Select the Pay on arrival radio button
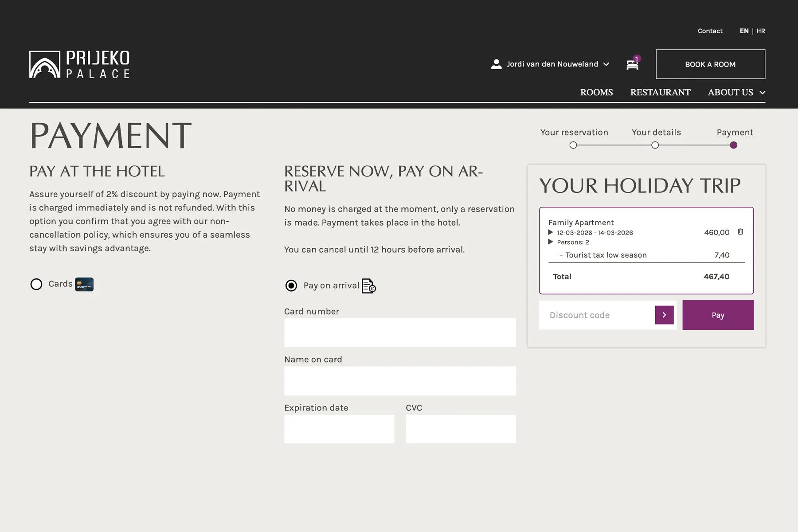Image resolution: width=798 pixels, height=532 pixels. pyautogui.click(x=291, y=286)
